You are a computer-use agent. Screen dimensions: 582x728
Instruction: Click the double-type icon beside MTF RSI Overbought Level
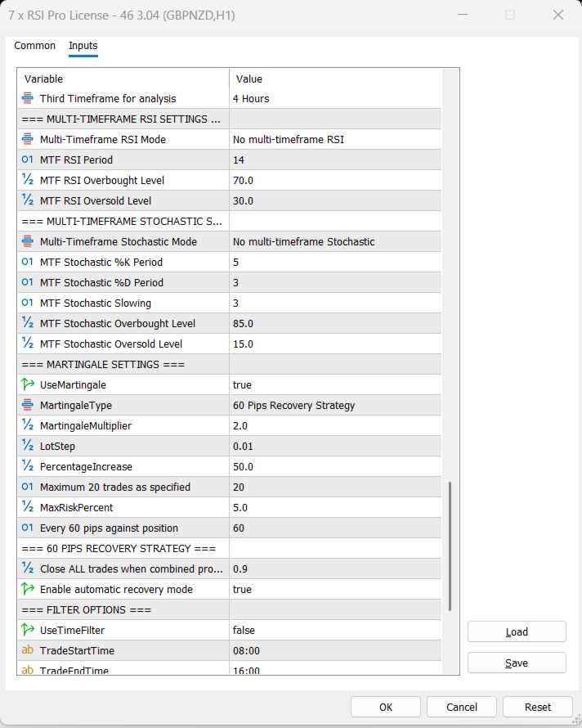tap(28, 181)
